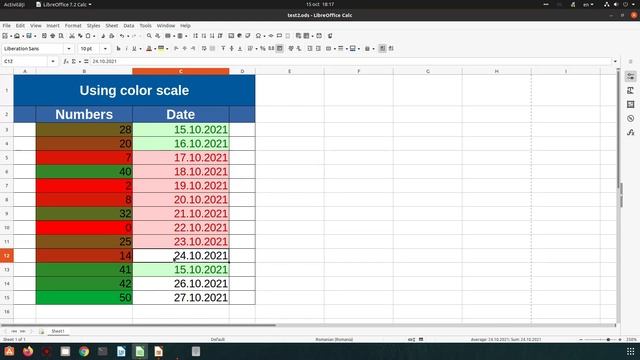Open the sidebar Styles deck
Image resolution: width=640 pixels, height=360 pixels.
[631, 91]
